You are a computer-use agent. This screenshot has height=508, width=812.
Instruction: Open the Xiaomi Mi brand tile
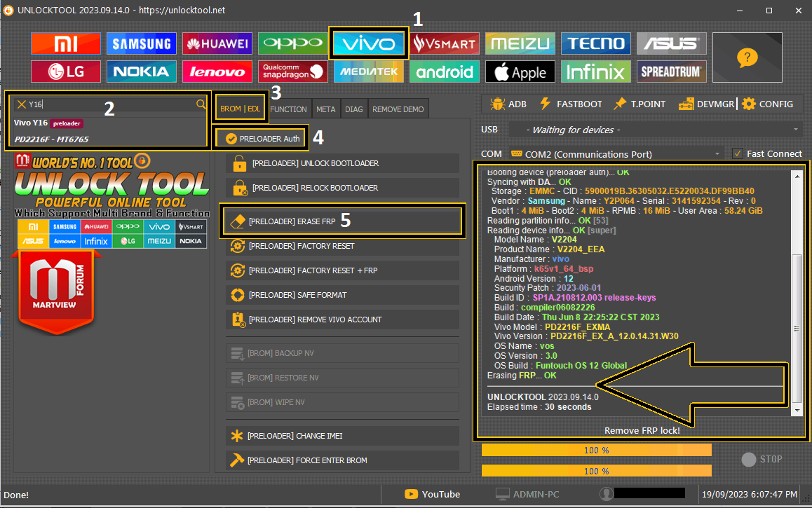pyautogui.click(x=65, y=43)
